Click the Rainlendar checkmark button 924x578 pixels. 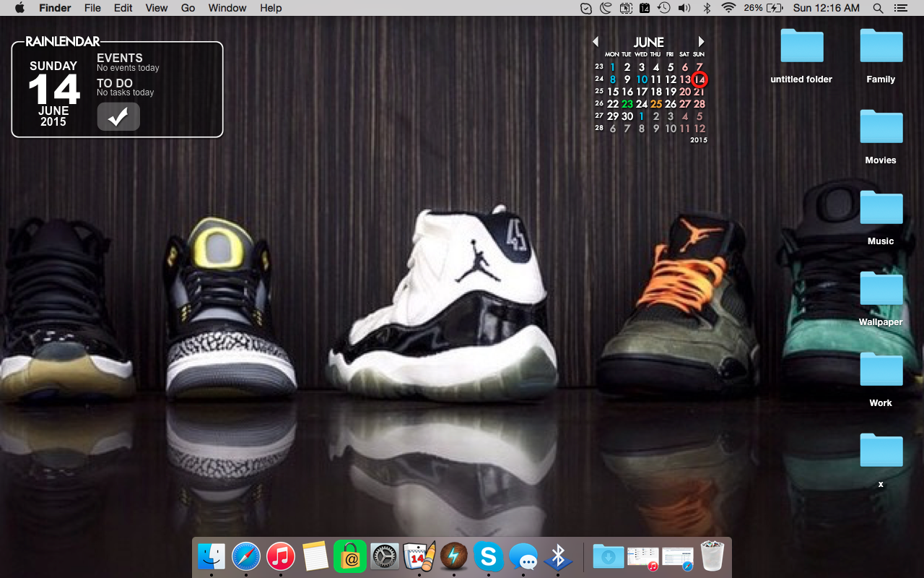(x=118, y=117)
